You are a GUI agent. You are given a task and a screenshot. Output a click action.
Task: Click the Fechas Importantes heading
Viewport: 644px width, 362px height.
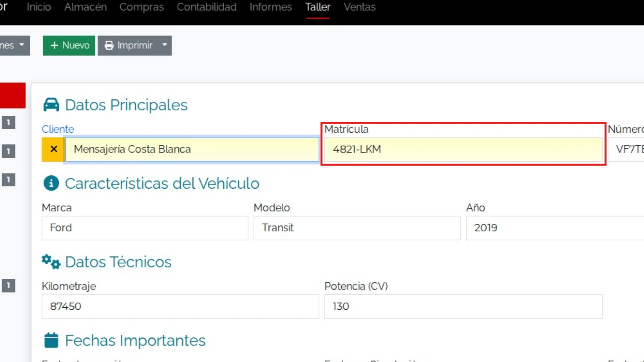coord(135,341)
